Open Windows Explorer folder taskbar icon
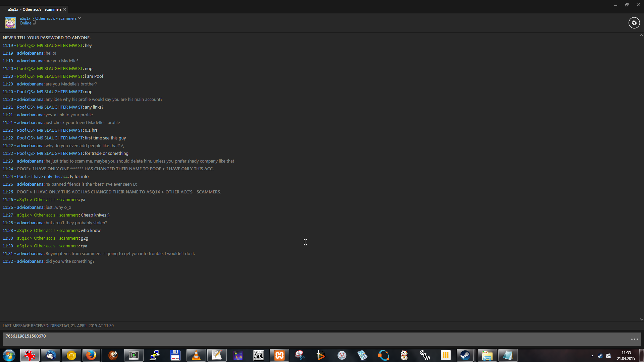Image resolution: width=644 pixels, height=362 pixels. pyautogui.click(x=487, y=355)
